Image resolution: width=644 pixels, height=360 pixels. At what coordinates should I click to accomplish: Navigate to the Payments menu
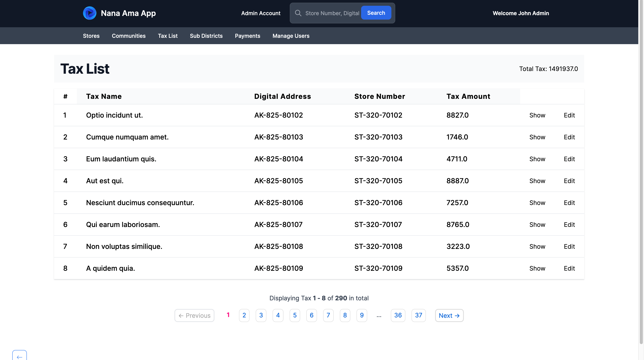(x=247, y=36)
